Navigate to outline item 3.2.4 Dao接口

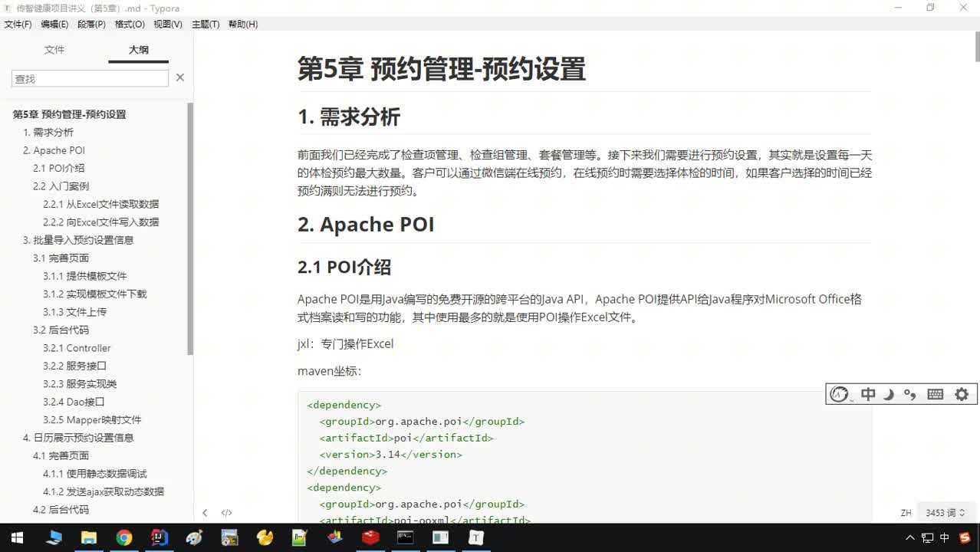(x=74, y=402)
